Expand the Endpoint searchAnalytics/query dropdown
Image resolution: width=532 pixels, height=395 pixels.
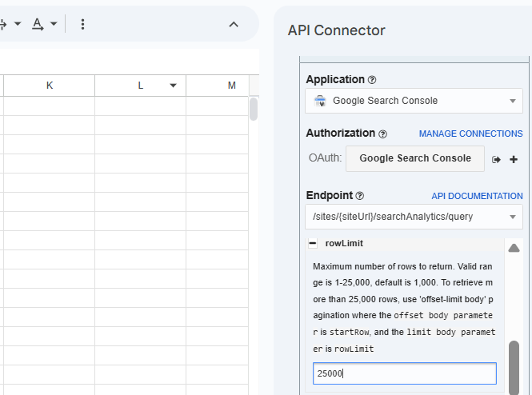414,216
